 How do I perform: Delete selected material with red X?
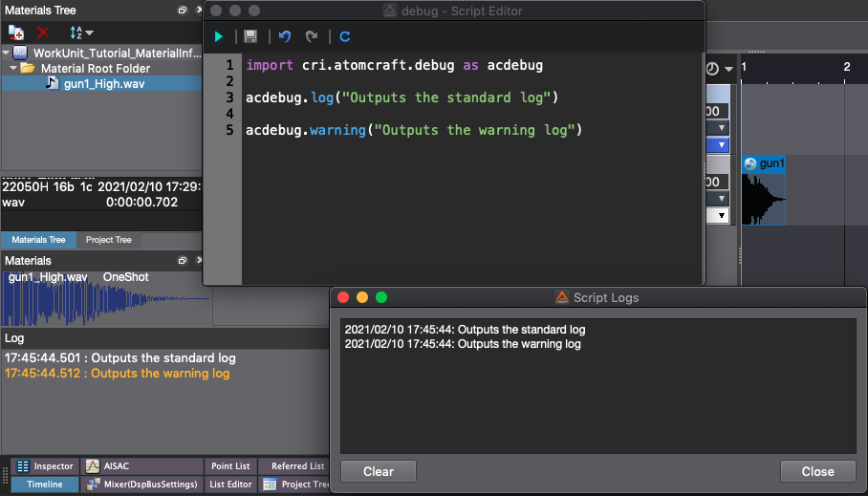[x=43, y=32]
